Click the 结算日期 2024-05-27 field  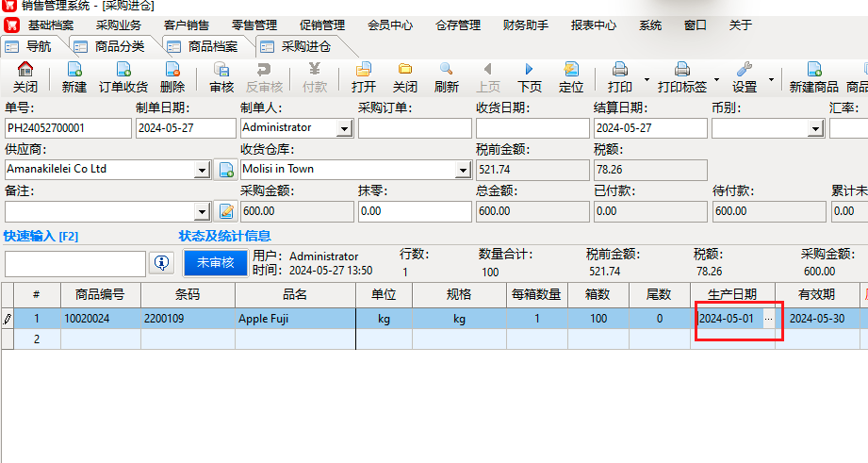coord(650,128)
